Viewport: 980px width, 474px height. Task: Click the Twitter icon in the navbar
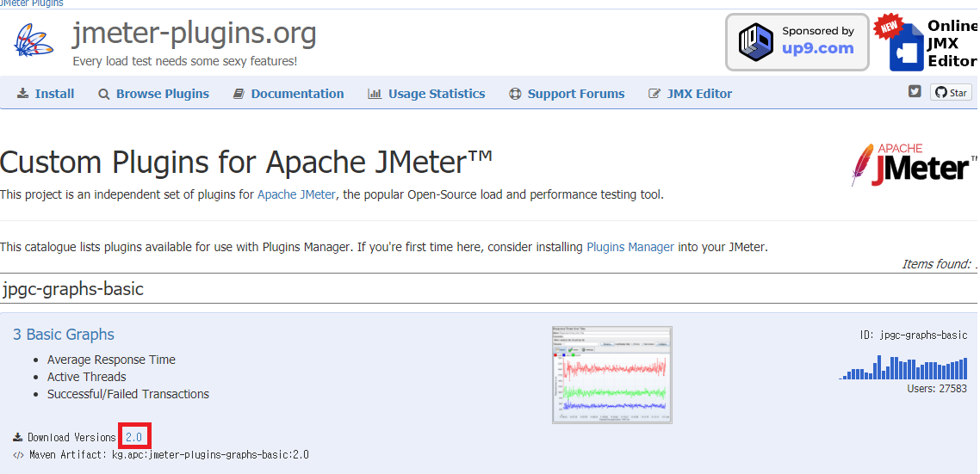coord(915,91)
